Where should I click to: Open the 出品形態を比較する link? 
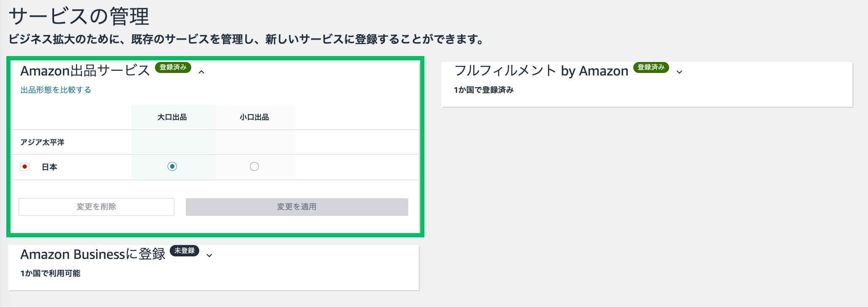click(x=56, y=90)
